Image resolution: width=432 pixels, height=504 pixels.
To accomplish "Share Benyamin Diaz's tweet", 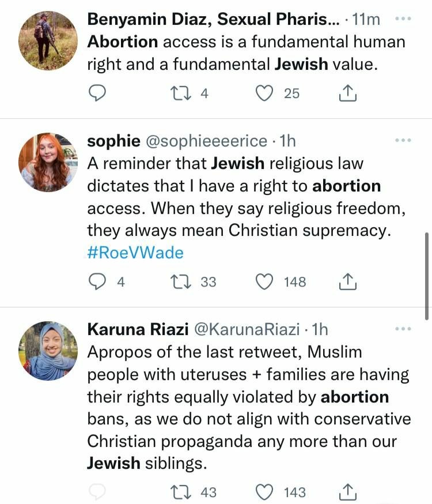I will click(347, 93).
